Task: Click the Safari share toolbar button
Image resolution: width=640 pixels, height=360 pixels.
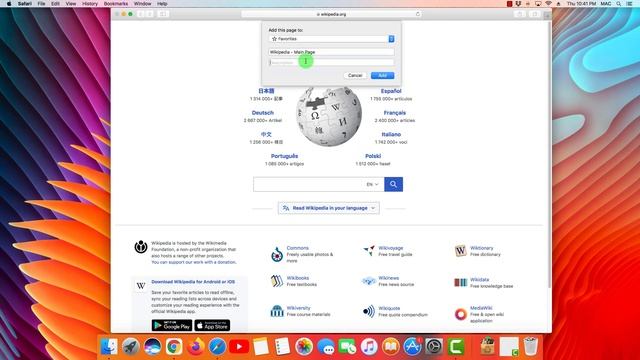Action: point(520,14)
